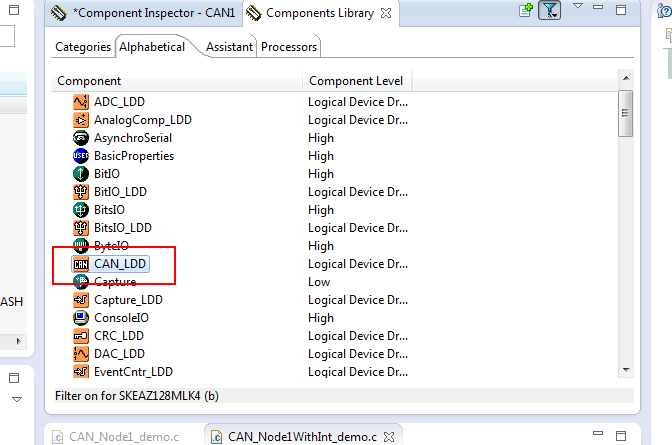Click the scrollbar up arrow in component list
Image resolution: width=672 pixels, height=445 pixels.
pyautogui.click(x=626, y=78)
